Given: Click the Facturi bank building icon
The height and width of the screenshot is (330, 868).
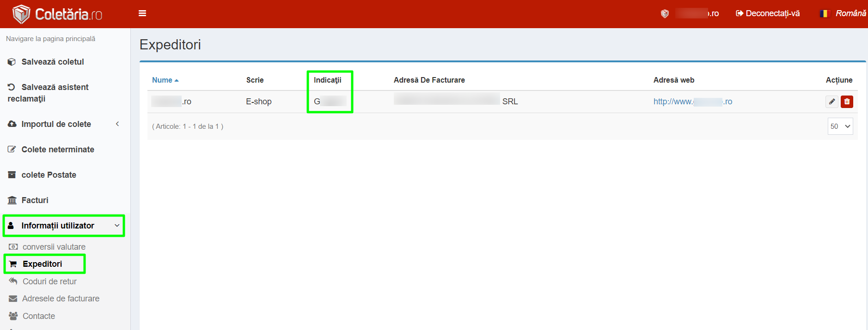Looking at the screenshot, I should pos(12,200).
